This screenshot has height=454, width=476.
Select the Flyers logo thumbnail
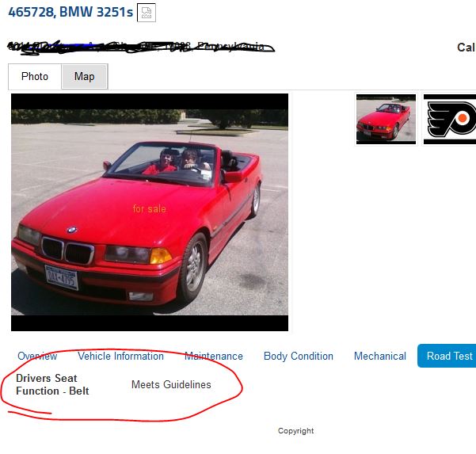[450, 120]
